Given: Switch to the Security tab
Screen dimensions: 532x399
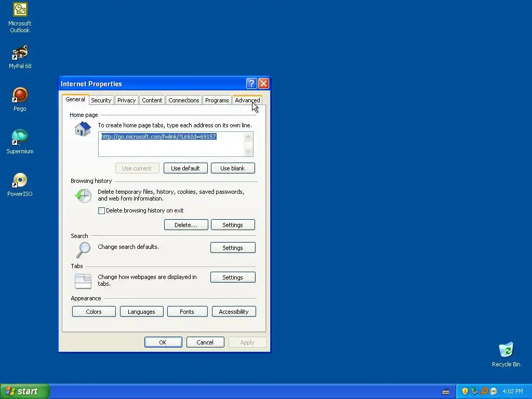Looking at the screenshot, I should 101,100.
